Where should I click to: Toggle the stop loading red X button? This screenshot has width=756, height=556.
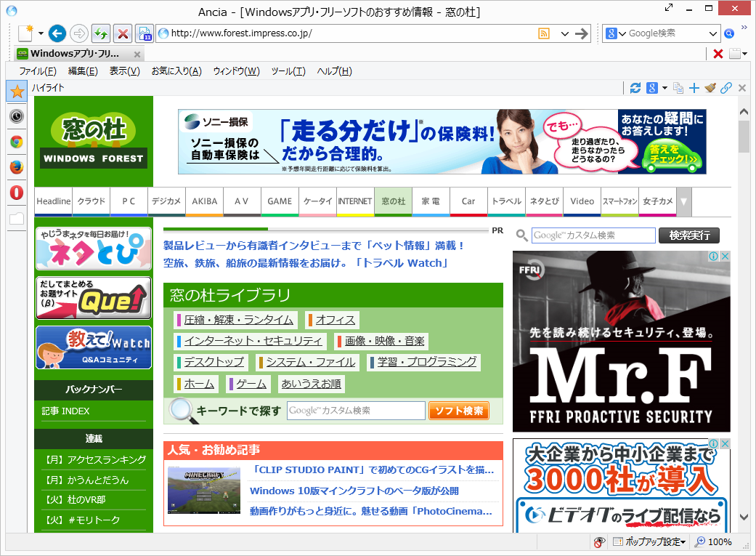pos(122,33)
